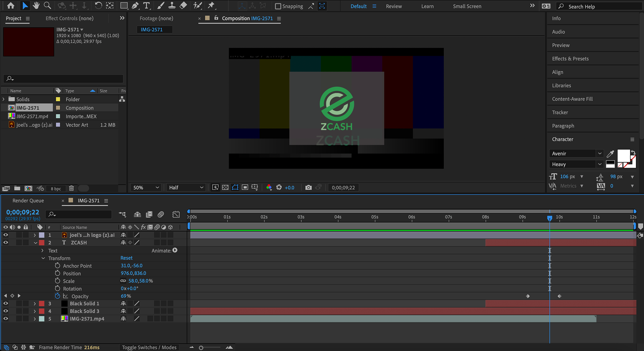644x351 pixels.
Task: Open the Effects & Presets panel
Action: tap(570, 59)
